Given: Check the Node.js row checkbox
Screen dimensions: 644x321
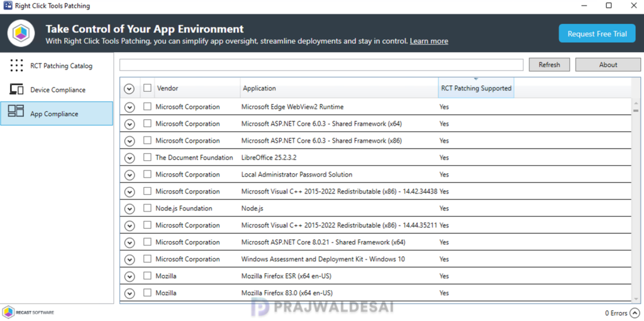Looking at the screenshot, I should [147, 208].
